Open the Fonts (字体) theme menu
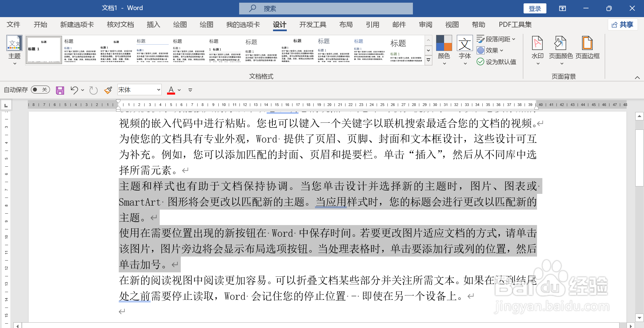 pyautogui.click(x=465, y=50)
